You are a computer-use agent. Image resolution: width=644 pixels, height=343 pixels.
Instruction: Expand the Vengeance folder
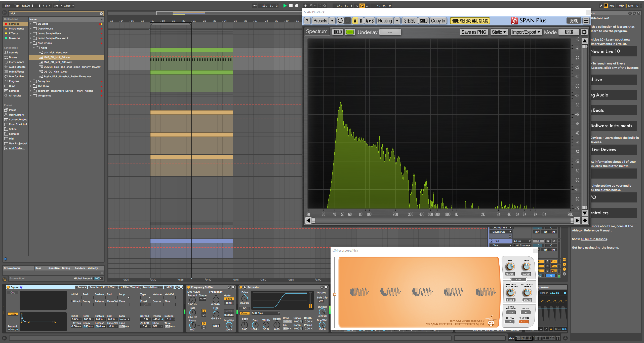pos(31,96)
